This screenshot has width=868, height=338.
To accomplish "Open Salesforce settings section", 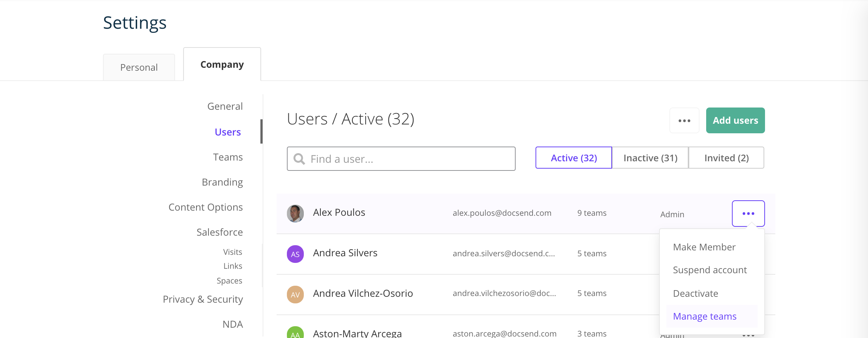I will [220, 232].
